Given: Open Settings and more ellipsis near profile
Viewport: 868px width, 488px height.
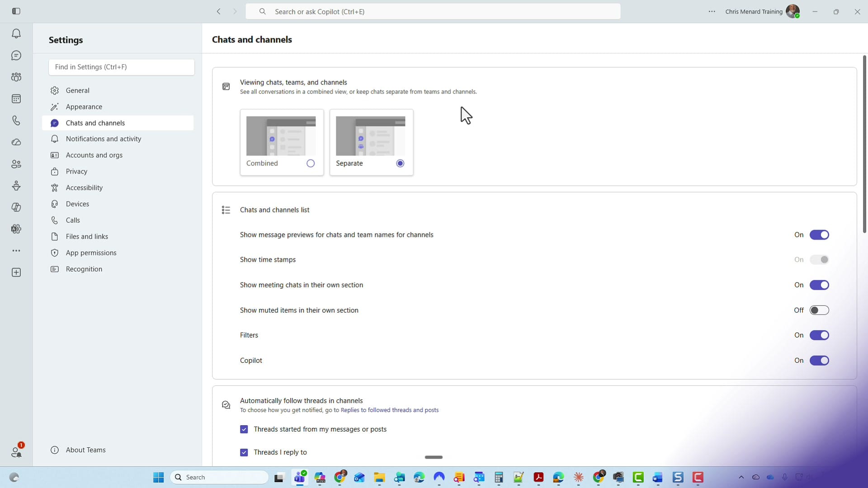Looking at the screenshot, I should point(712,11).
